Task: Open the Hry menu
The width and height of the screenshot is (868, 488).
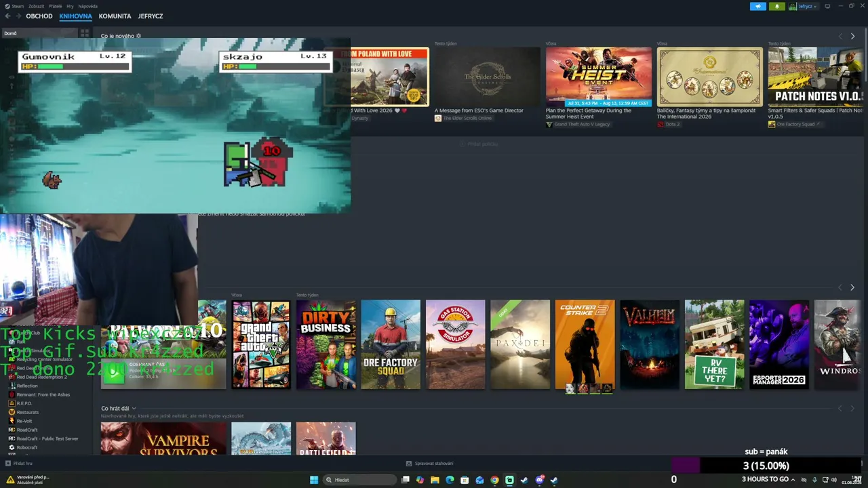Action: (x=71, y=6)
